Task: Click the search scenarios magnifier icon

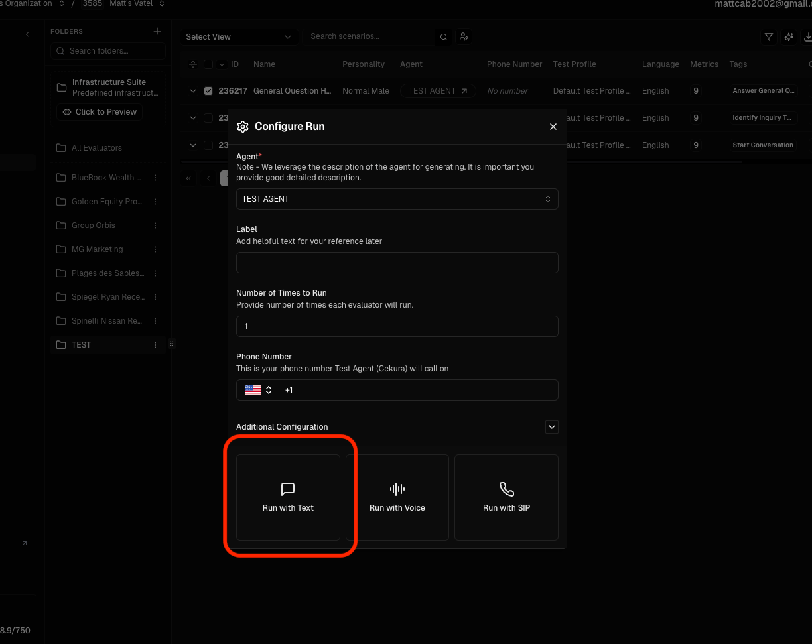Action: (x=444, y=37)
